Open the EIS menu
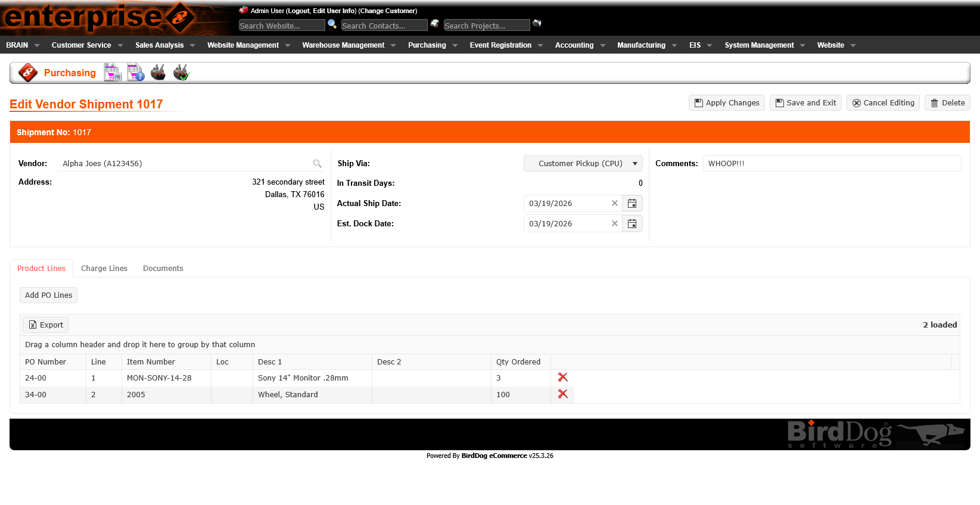This screenshot has width=980, height=505. (701, 45)
